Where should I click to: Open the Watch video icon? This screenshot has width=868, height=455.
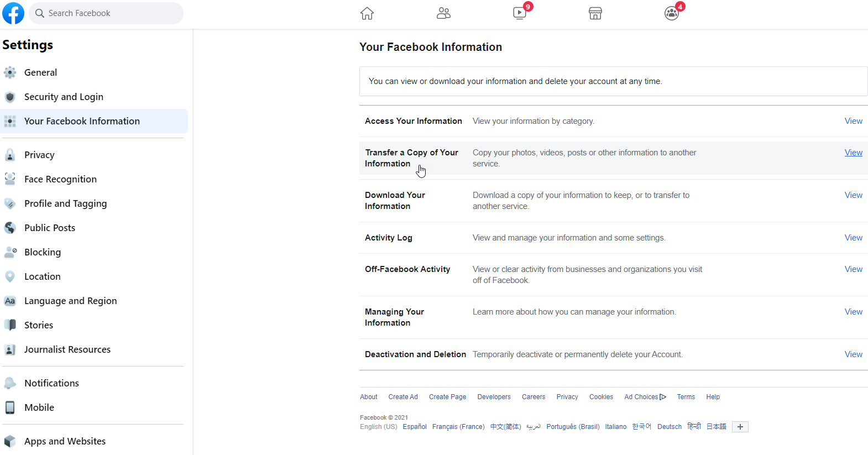point(520,13)
